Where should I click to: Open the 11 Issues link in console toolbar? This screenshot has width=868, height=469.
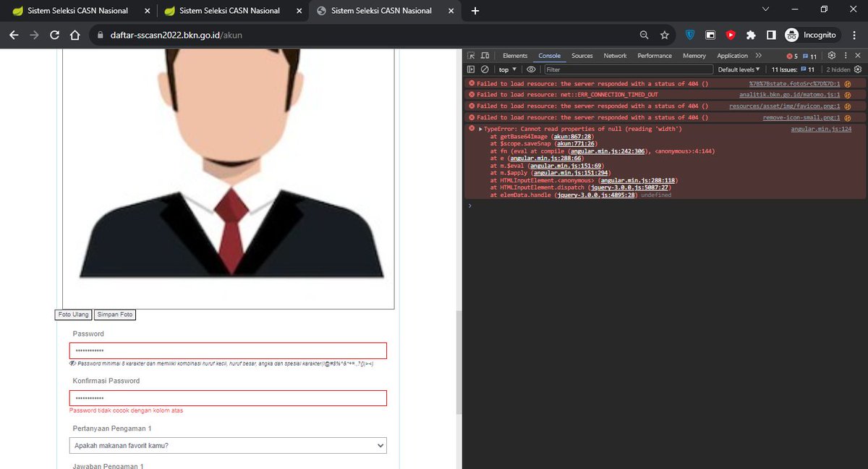click(793, 69)
